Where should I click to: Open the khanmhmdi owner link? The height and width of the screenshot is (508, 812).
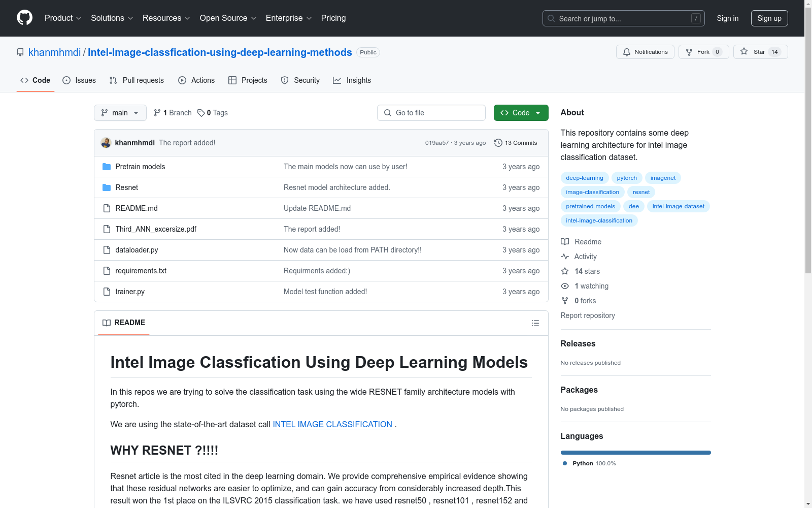click(x=55, y=52)
